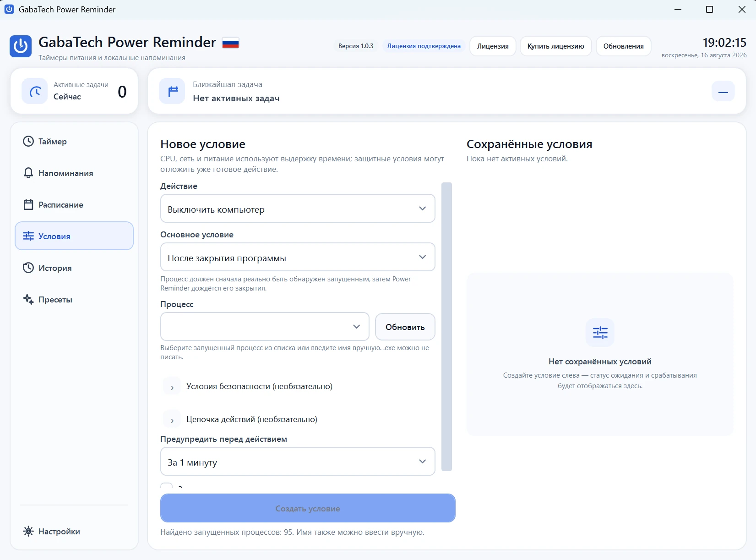Open the Пресеты section

pos(74,300)
